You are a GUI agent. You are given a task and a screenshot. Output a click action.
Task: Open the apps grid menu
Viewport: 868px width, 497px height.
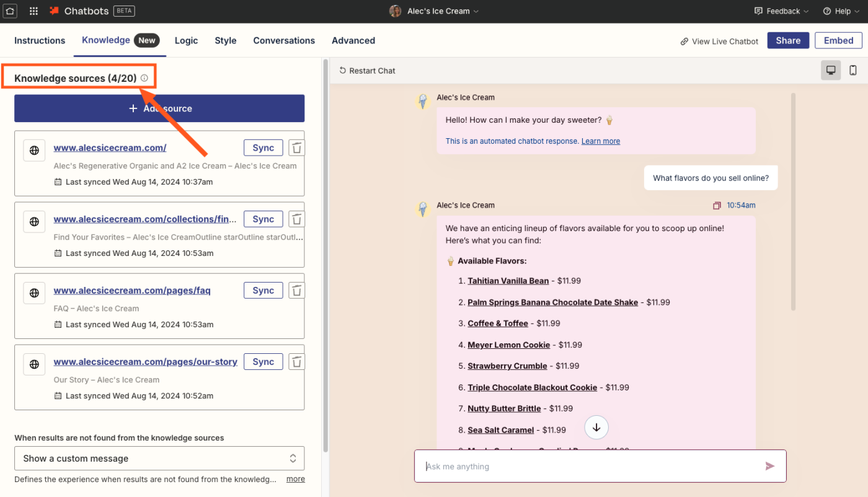33,11
